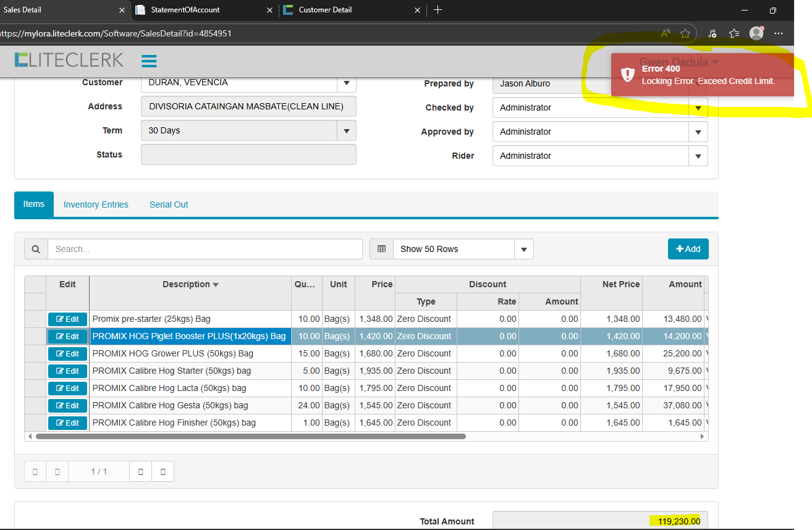Switch to the Inventory Entries tab
The width and height of the screenshot is (812, 530).
(96, 204)
